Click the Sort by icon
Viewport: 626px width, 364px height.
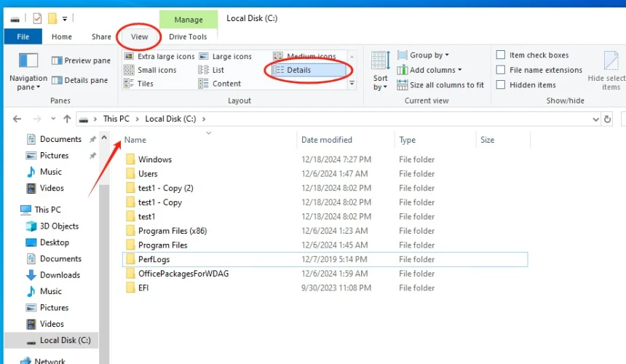pos(380,61)
